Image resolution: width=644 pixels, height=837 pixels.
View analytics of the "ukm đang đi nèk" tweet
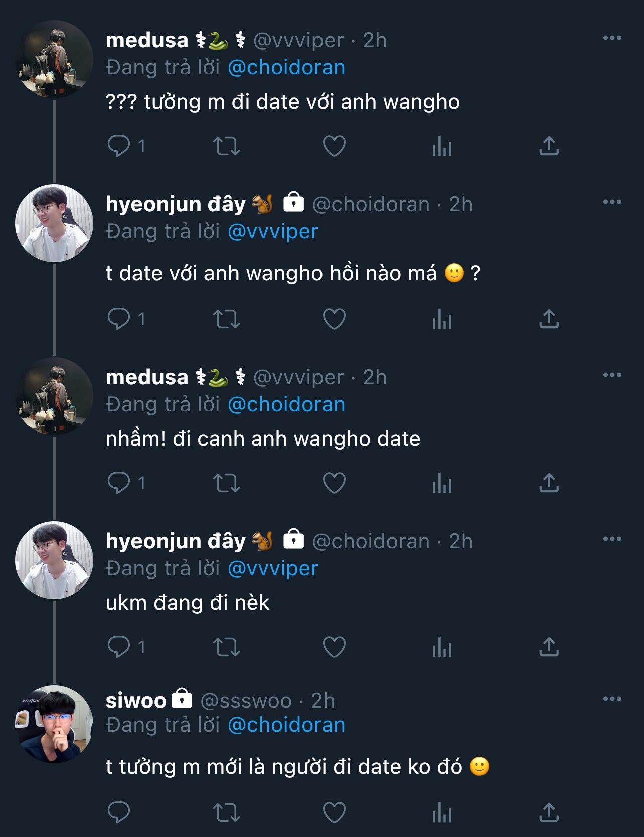tap(442, 647)
